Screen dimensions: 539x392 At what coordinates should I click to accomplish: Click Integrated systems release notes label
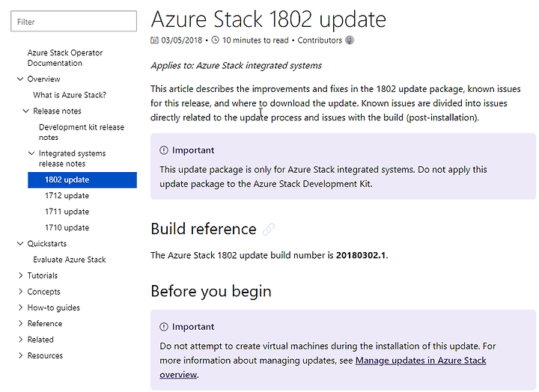tap(72, 159)
